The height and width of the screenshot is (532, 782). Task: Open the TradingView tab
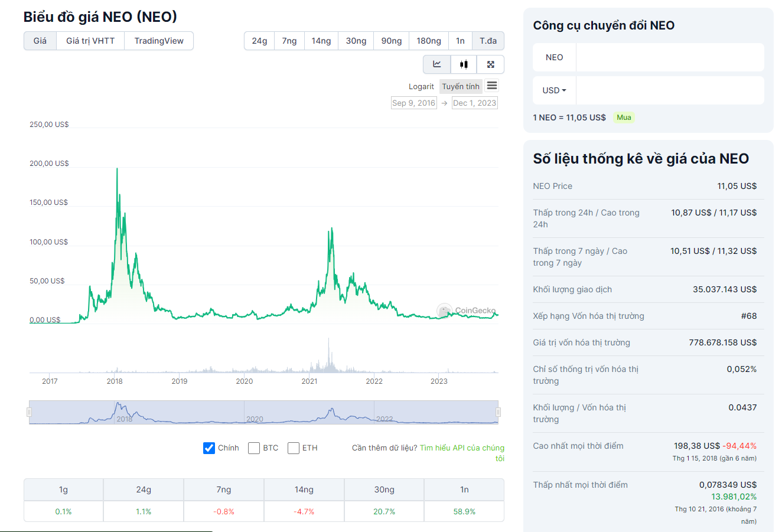(159, 41)
